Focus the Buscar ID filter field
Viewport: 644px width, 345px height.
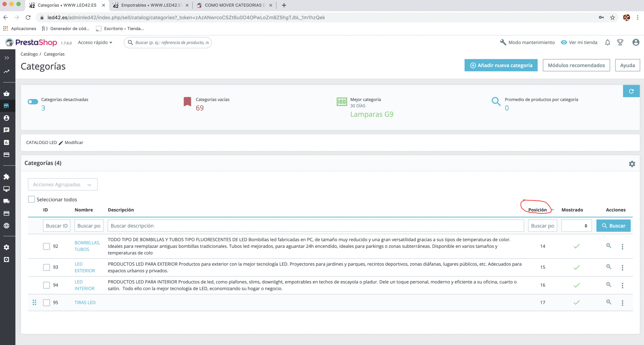tap(56, 226)
